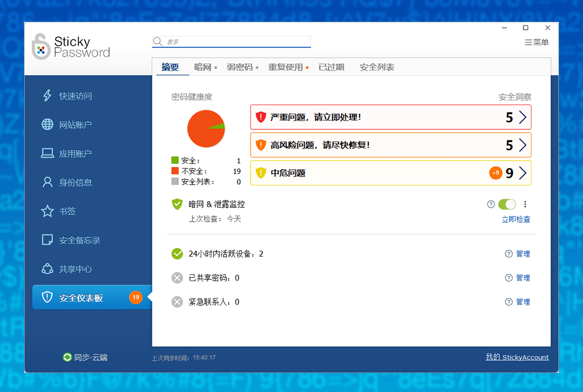
Task: Click 同步-云端 sync label
Action: tap(91, 357)
